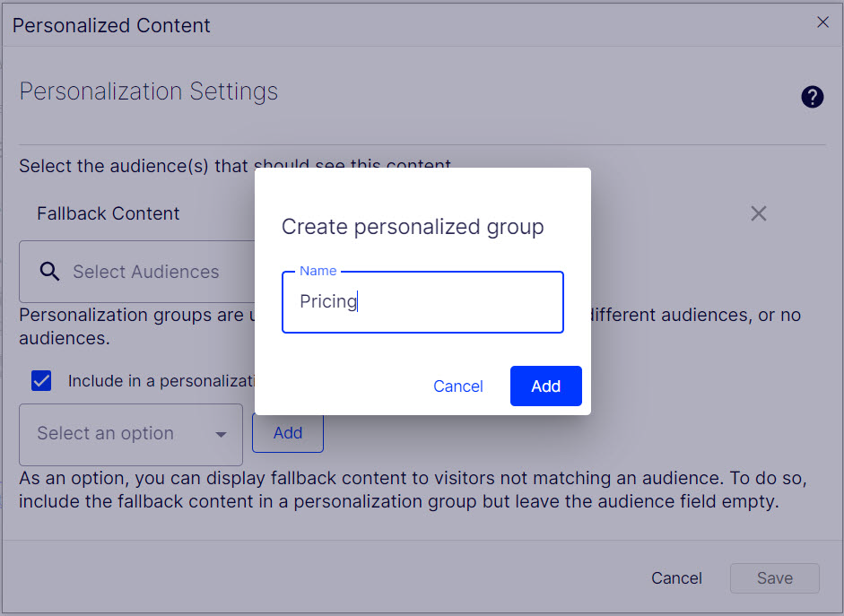844x616 pixels.
Task: Click the Save button at the bottom
Action: click(x=775, y=577)
